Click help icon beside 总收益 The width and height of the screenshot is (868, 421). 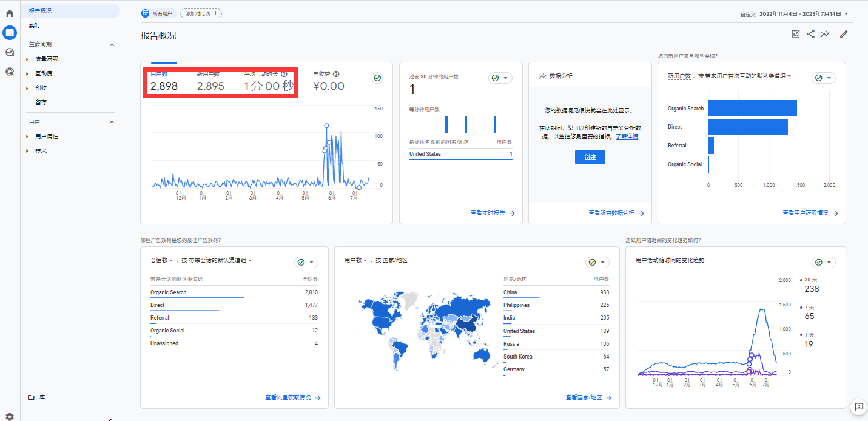point(336,74)
